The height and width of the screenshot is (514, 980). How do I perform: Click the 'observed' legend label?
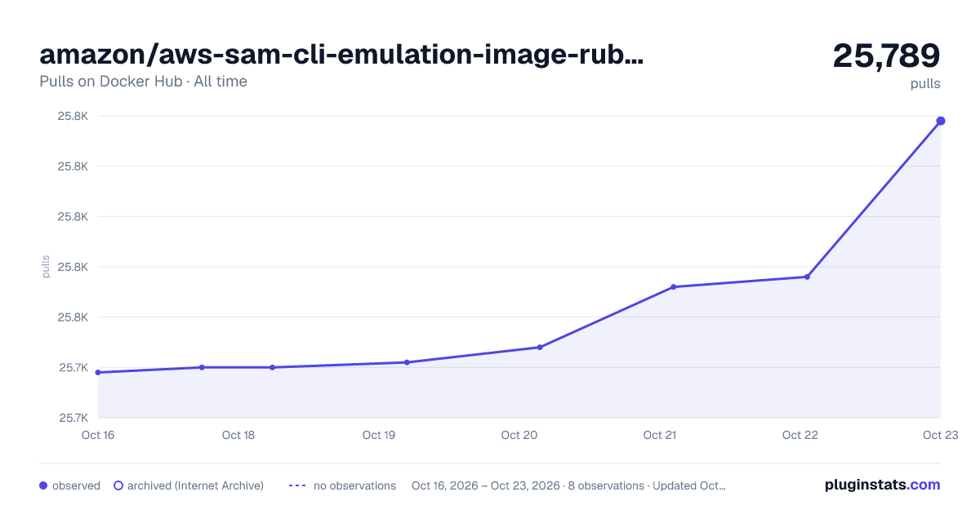76,485
